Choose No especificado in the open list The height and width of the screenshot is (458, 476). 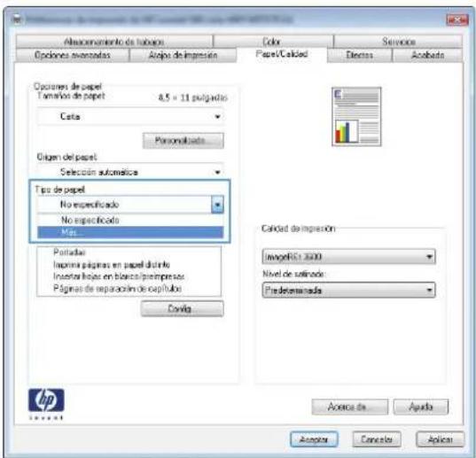[x=130, y=220]
